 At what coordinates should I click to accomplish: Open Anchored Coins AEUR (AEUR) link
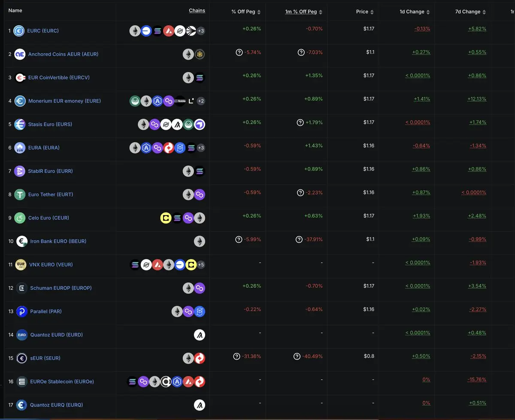click(x=63, y=55)
